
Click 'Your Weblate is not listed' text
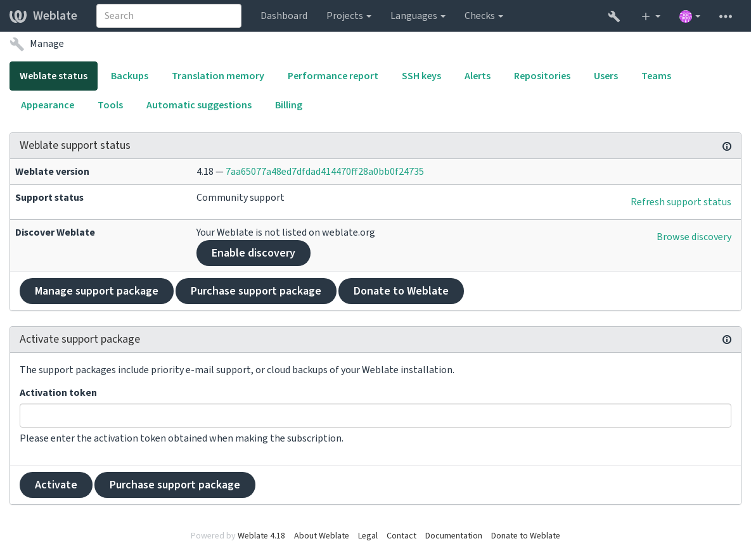(285, 232)
